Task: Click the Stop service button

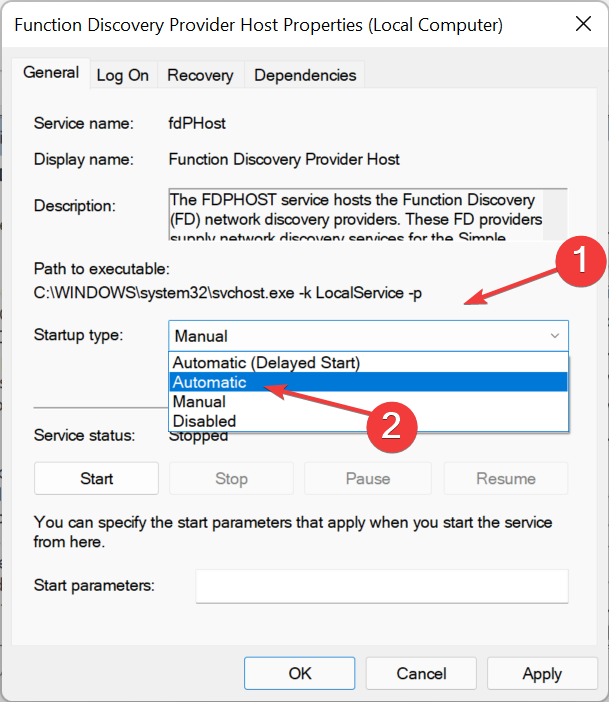Action: click(231, 479)
